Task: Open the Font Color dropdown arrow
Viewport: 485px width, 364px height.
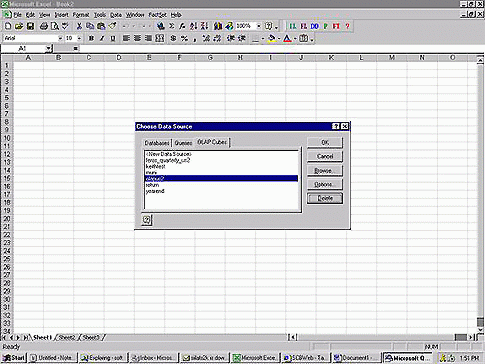Action: tap(295, 39)
